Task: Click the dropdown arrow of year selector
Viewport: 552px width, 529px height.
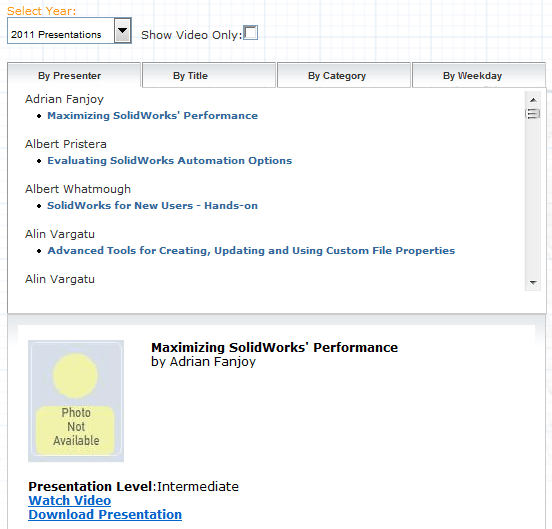Action: [122, 31]
